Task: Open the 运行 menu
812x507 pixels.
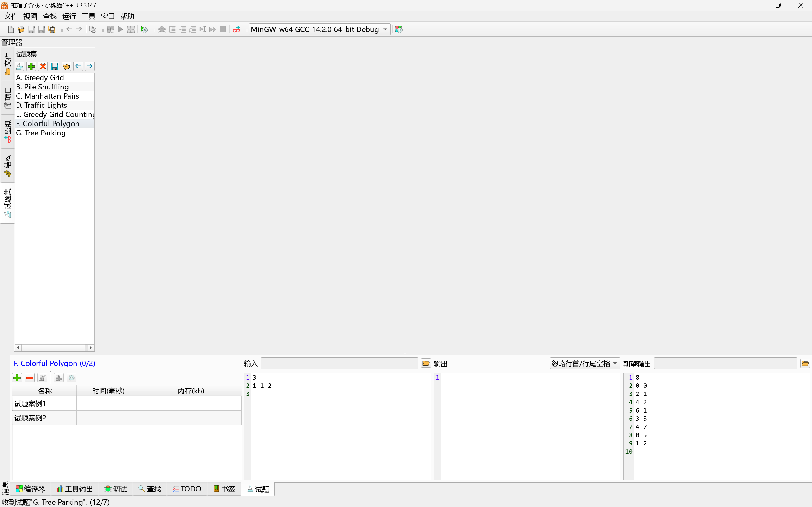Action: click(69, 16)
